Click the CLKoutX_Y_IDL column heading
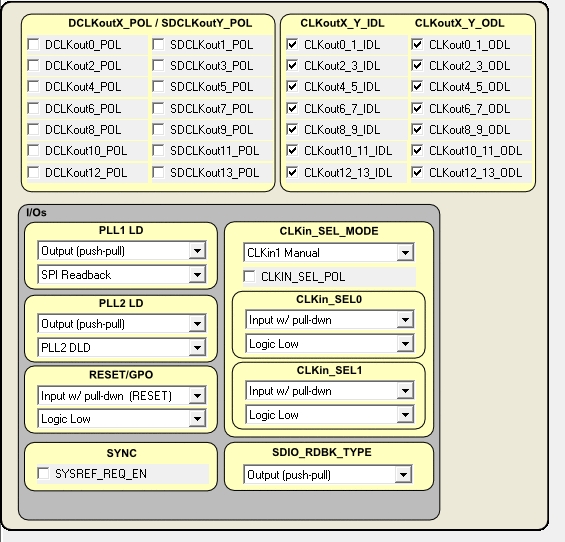 (x=342, y=23)
